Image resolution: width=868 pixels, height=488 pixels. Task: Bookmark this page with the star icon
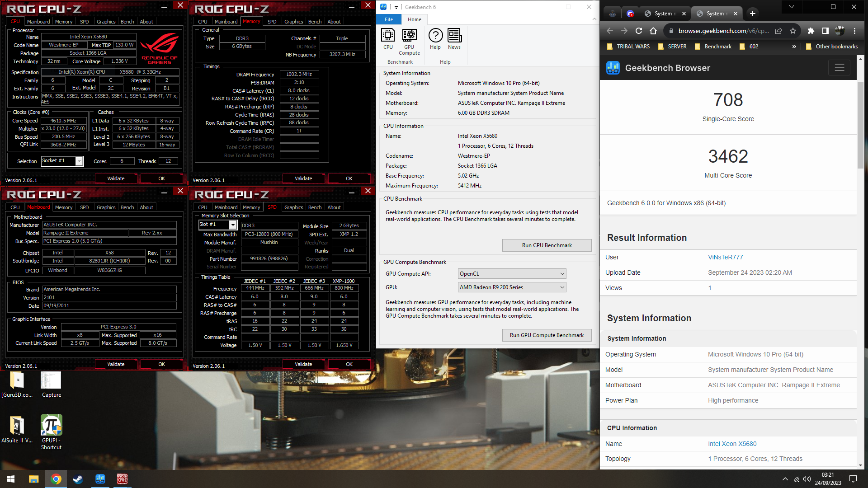[793, 31]
